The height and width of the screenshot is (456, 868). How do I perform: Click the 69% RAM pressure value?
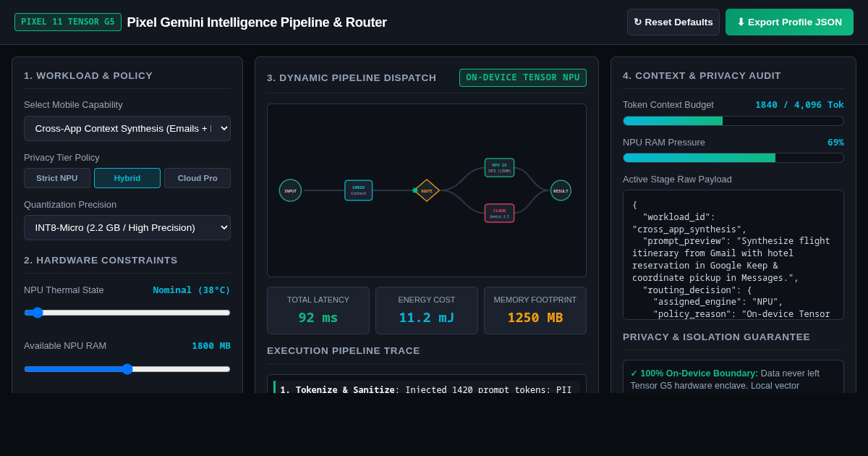(x=835, y=143)
